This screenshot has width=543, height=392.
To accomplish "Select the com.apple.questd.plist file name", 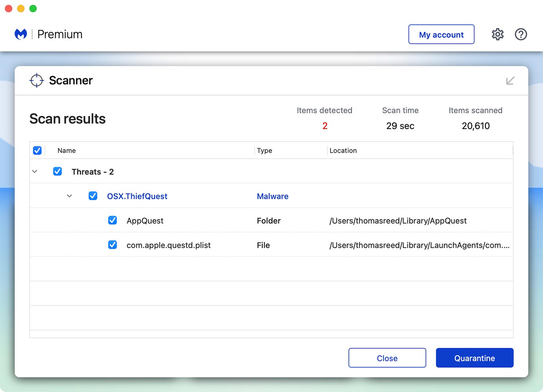I will [169, 245].
